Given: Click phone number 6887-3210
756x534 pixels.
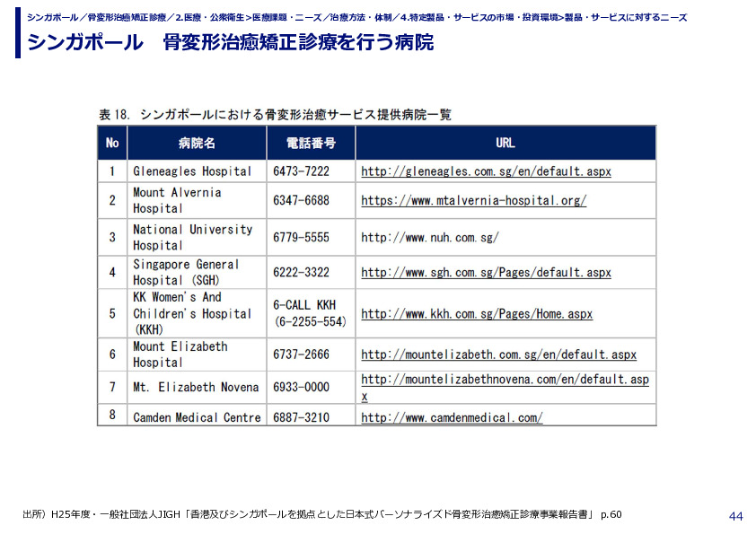Looking at the screenshot, I should [301, 417].
